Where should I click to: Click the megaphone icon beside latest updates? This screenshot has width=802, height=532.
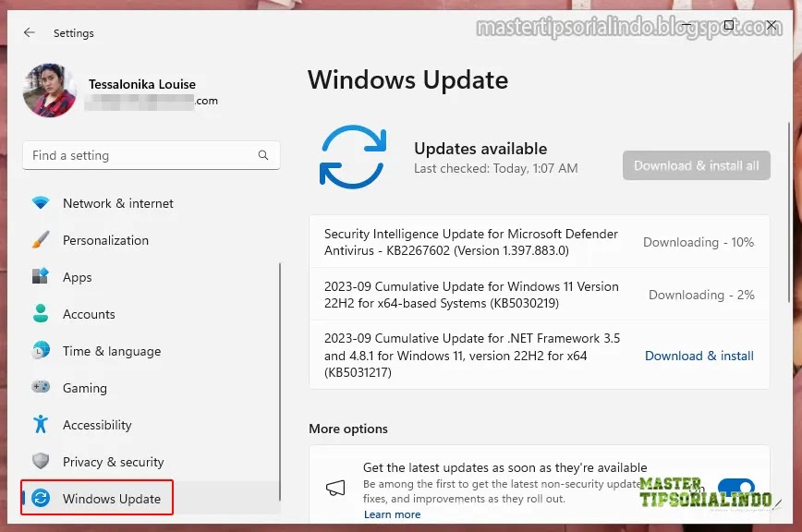[335, 488]
